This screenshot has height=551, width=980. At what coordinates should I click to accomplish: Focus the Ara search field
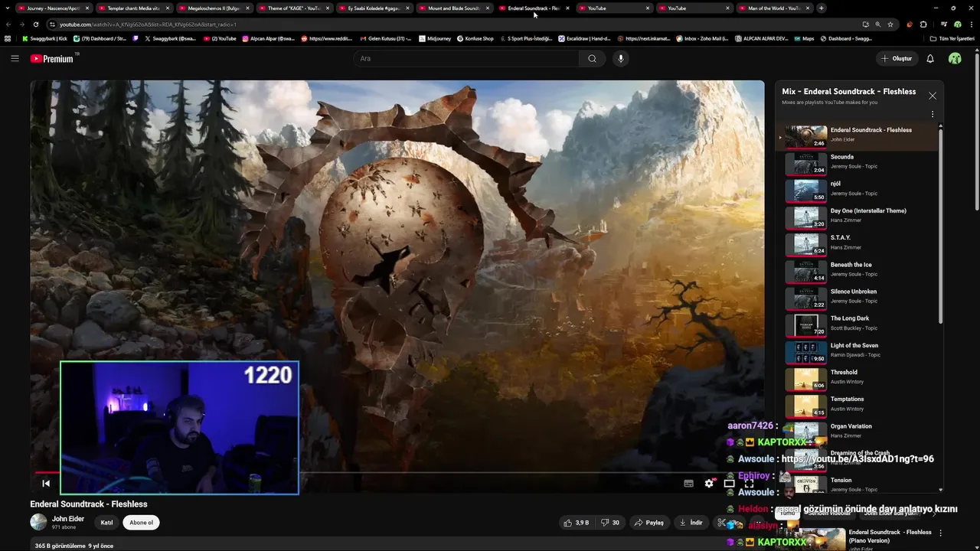pyautogui.click(x=467, y=58)
